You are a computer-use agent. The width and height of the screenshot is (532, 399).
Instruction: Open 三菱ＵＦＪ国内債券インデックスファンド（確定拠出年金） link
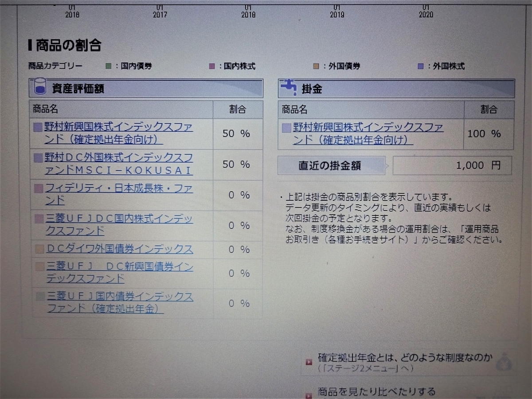120,303
